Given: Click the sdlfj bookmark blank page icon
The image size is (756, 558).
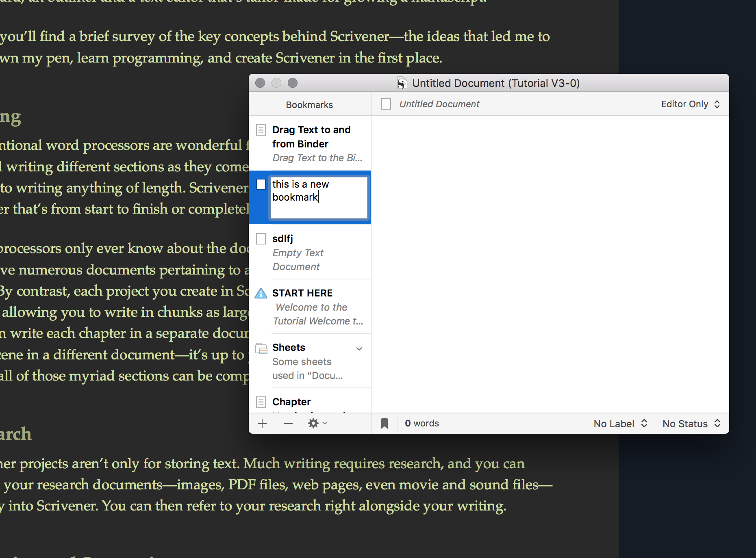Looking at the screenshot, I should 261,239.
